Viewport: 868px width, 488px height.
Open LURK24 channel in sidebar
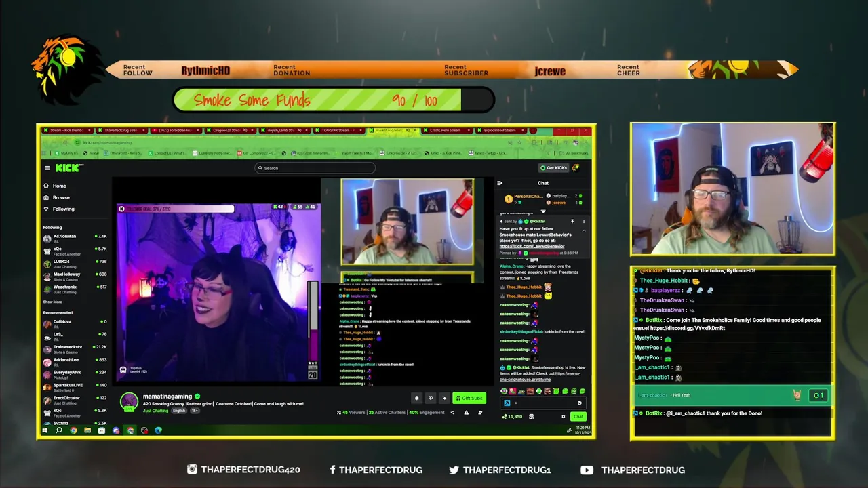pos(75,264)
